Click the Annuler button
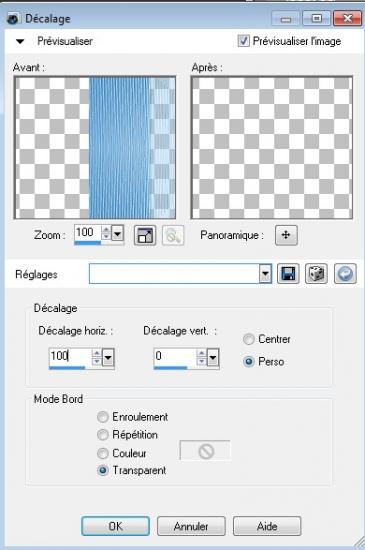365x550 pixels. (x=191, y=526)
